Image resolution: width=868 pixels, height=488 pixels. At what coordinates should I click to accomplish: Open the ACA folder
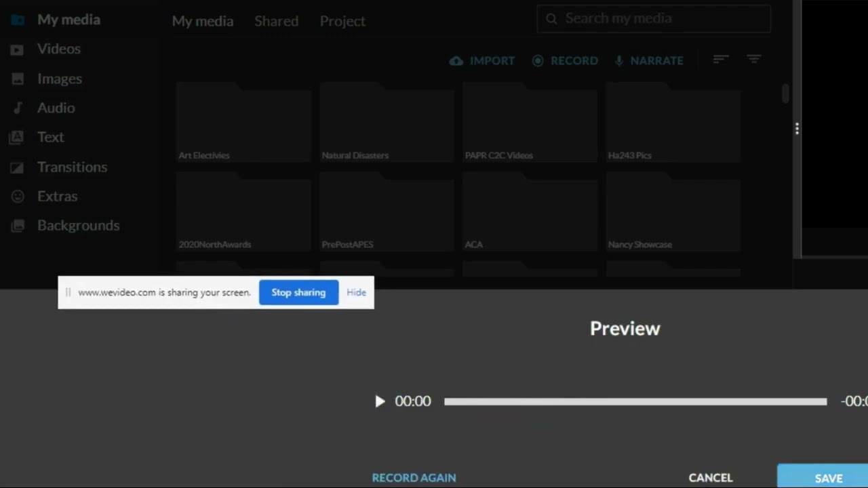pyautogui.click(x=530, y=211)
